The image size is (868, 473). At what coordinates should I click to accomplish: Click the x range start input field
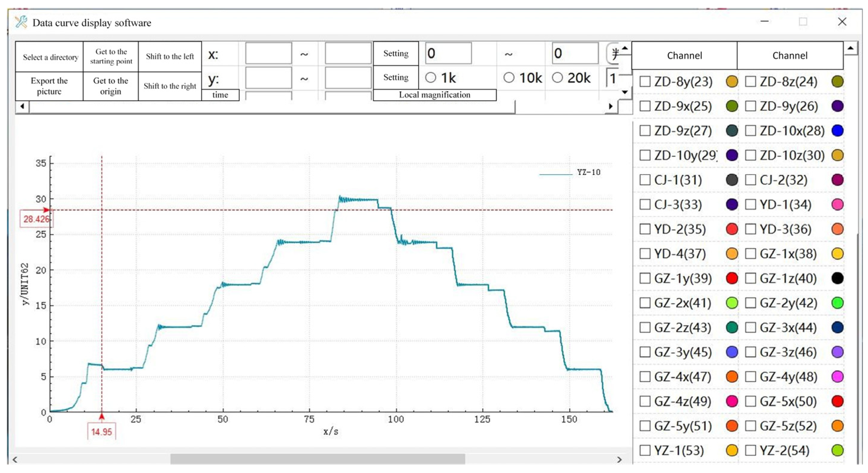point(268,53)
